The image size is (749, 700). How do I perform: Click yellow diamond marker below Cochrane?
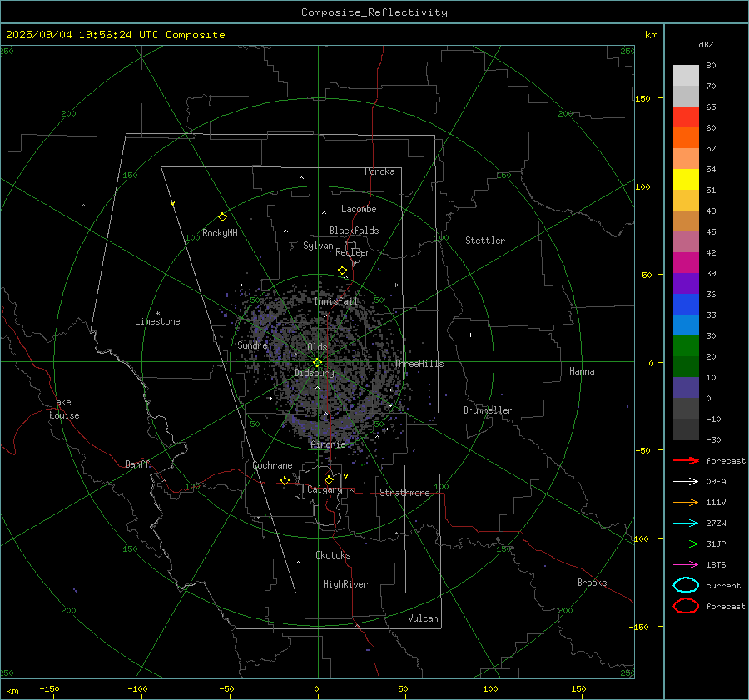(x=285, y=481)
